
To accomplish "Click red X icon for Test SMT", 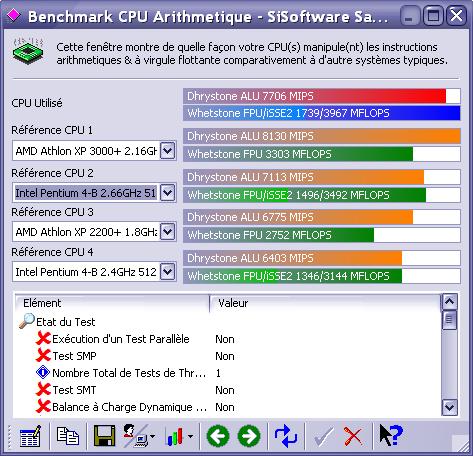I will (x=43, y=389).
